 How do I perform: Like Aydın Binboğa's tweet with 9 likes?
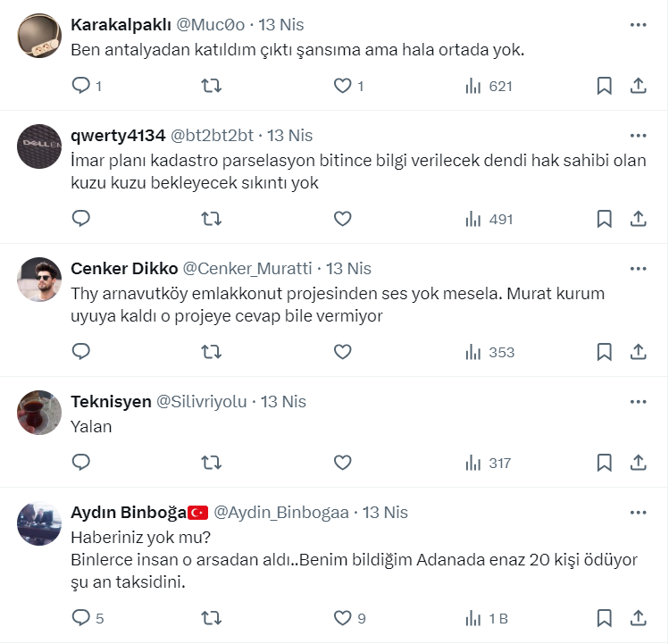342,617
